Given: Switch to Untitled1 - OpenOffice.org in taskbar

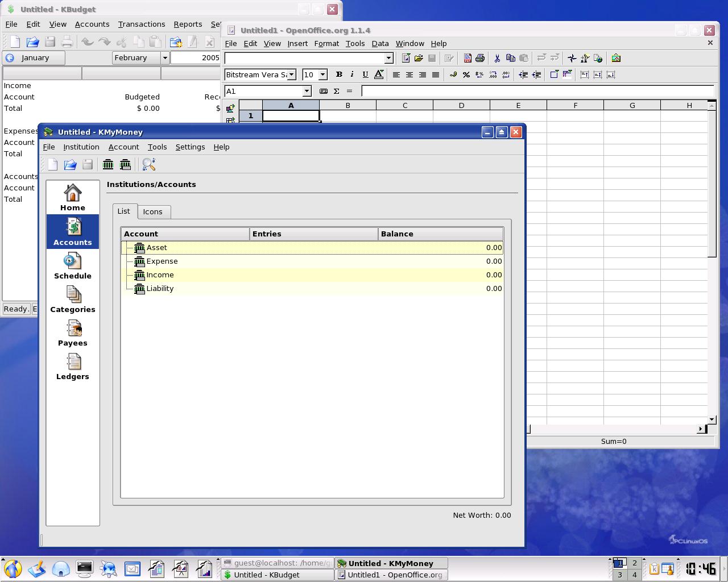Looking at the screenshot, I should click(391, 575).
